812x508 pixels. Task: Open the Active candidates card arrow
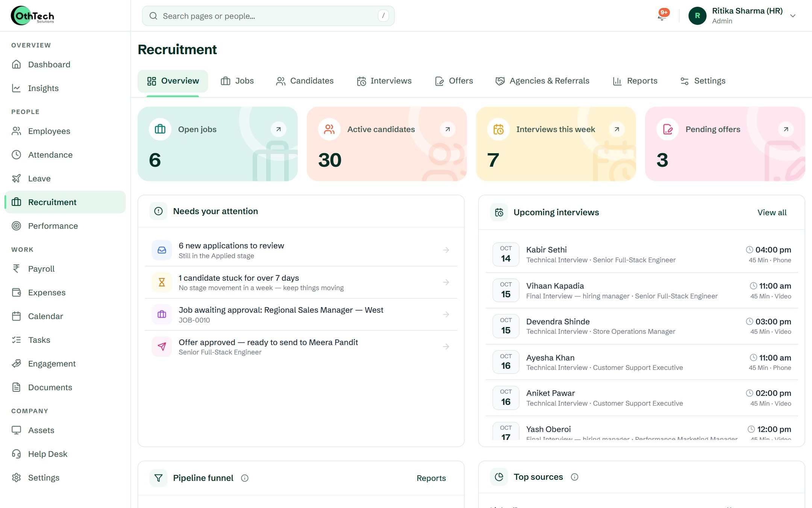pos(448,129)
